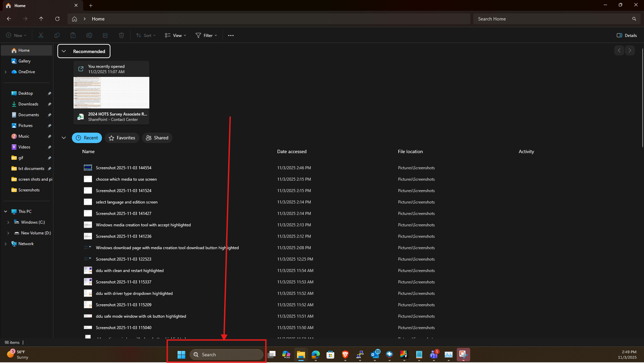Paste using the clipboard icon
The image size is (644, 363).
pyautogui.click(x=73, y=35)
